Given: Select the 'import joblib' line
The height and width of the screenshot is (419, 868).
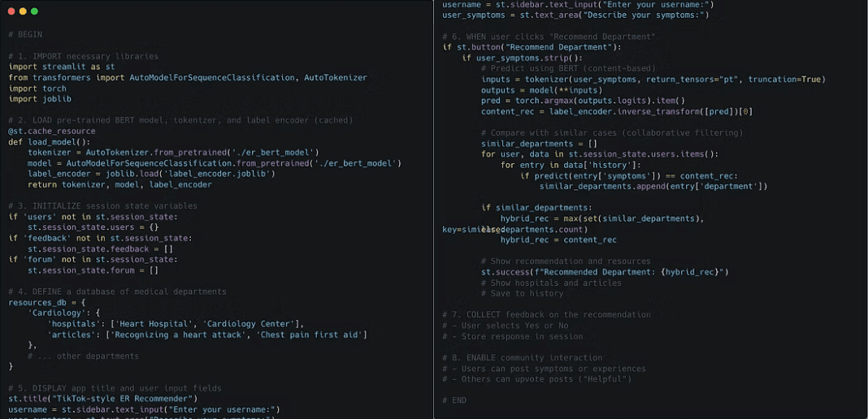Looking at the screenshot, I should (40, 99).
